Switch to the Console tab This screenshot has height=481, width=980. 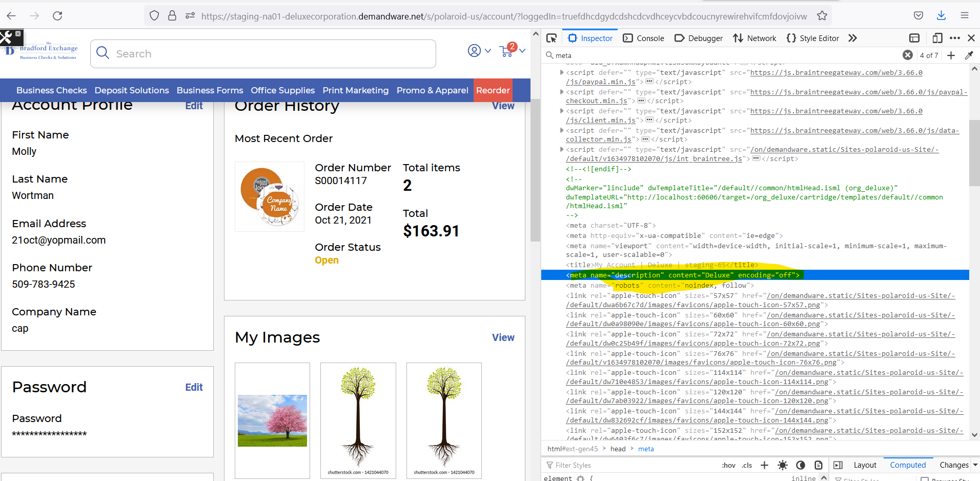644,38
